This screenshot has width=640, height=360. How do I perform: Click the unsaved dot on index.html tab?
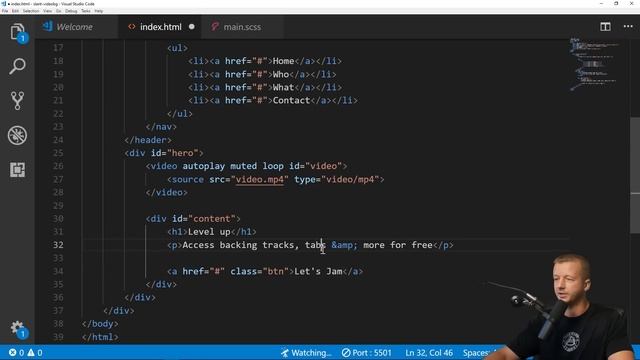(x=191, y=27)
